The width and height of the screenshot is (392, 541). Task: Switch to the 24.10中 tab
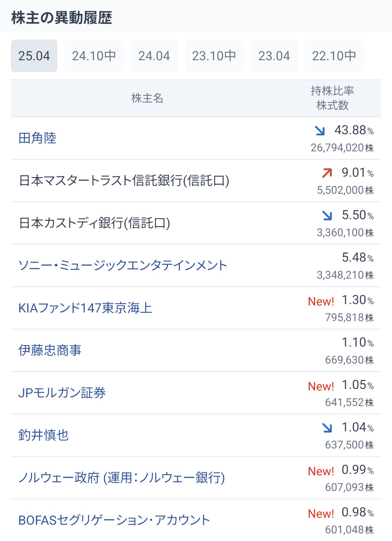pos(94,56)
